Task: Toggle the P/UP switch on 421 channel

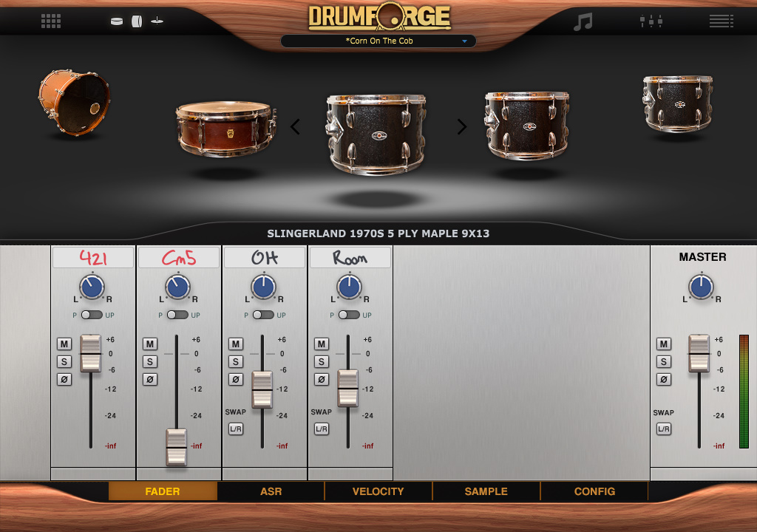Action: coord(92,315)
